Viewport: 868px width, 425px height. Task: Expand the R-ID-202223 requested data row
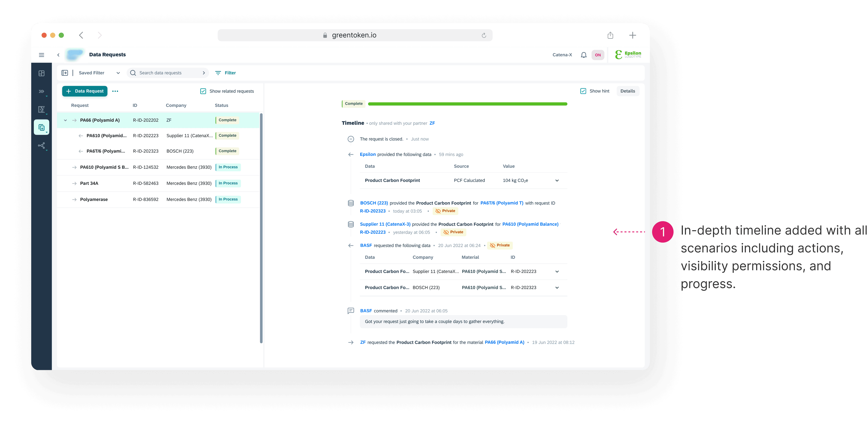coord(557,271)
